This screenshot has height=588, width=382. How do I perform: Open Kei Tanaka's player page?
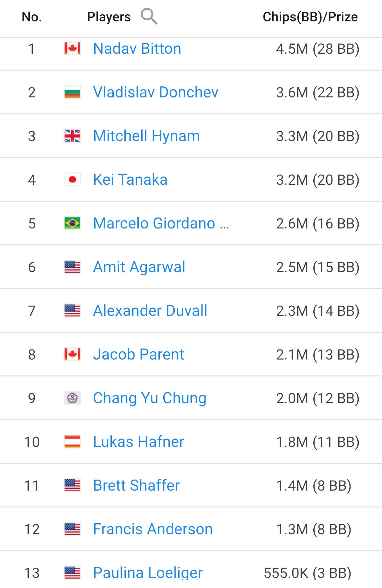[130, 180]
